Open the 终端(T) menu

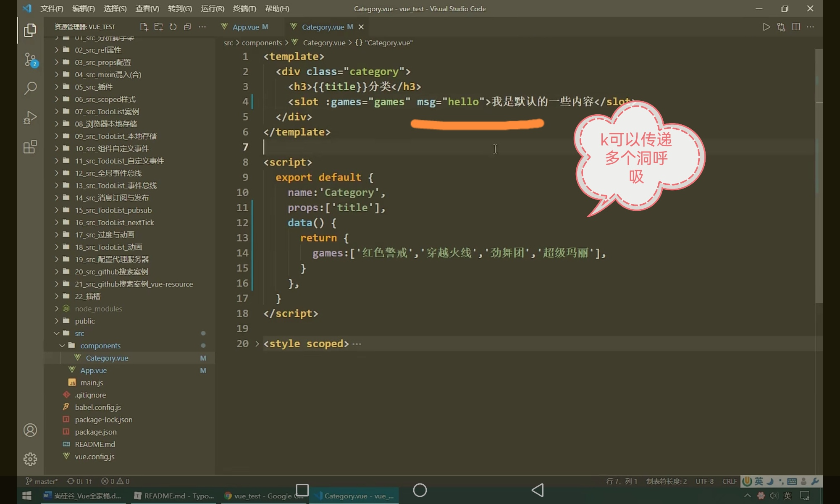[244, 8]
